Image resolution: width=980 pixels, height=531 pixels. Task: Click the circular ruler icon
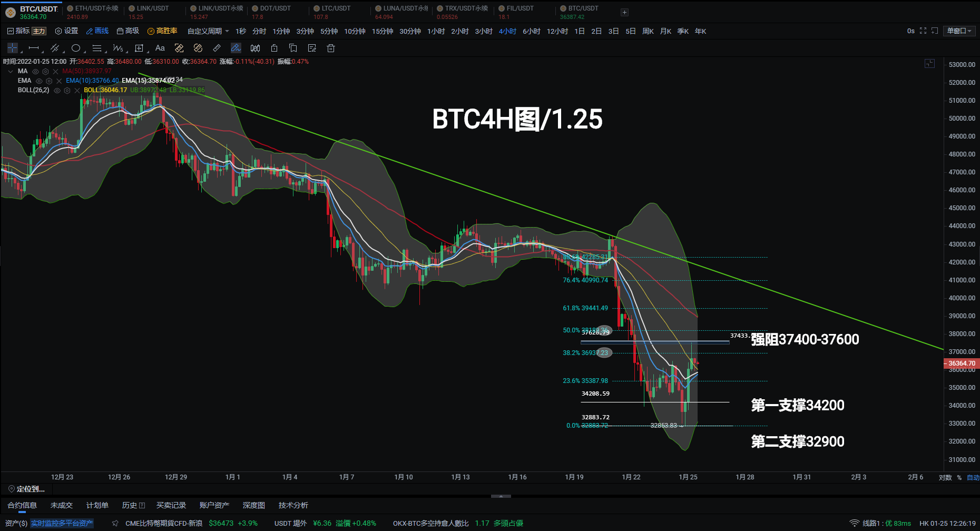pyautogui.click(x=198, y=48)
